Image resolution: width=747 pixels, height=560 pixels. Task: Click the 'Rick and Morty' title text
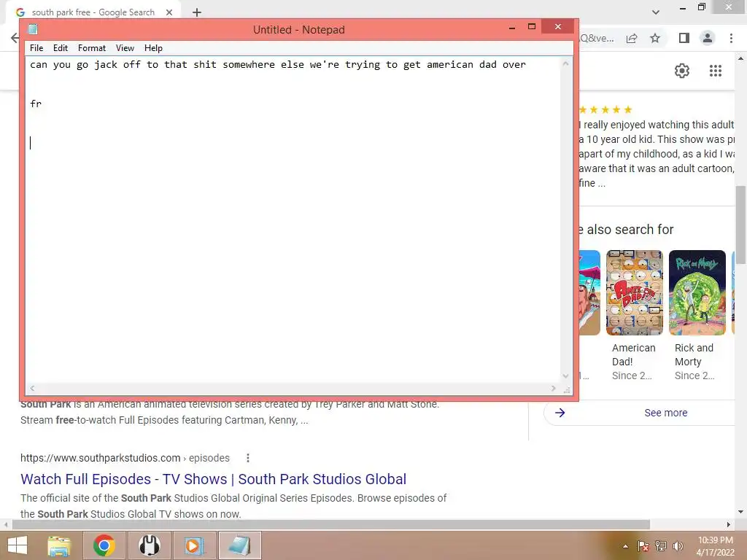tap(694, 355)
